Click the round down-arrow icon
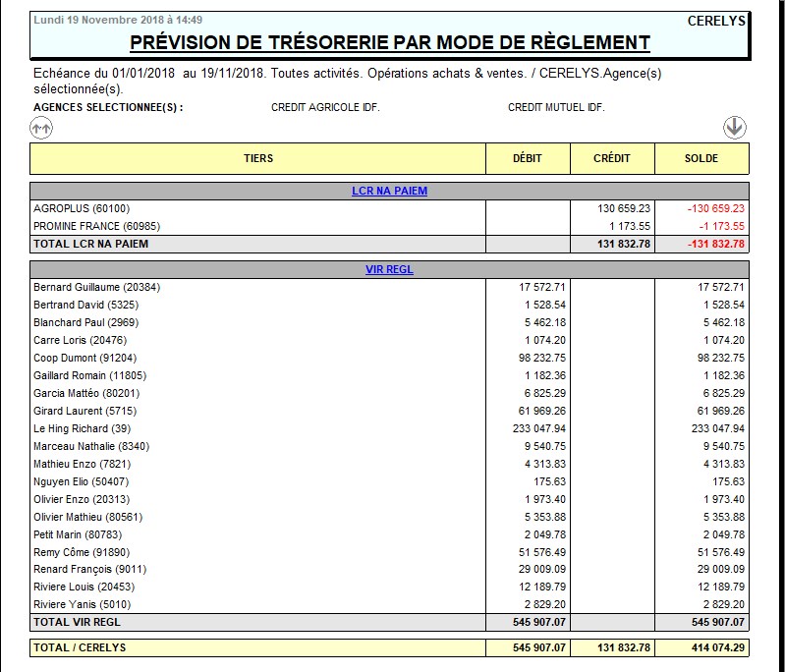 click(x=735, y=127)
